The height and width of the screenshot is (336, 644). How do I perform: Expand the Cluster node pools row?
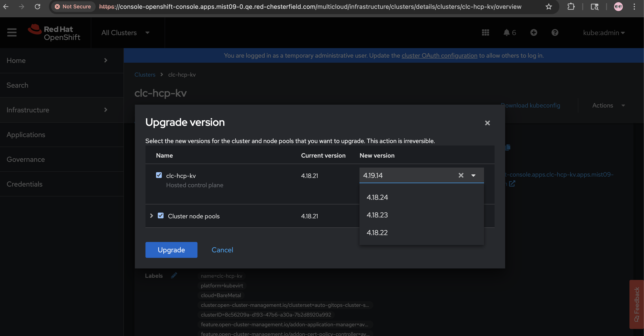(151, 216)
